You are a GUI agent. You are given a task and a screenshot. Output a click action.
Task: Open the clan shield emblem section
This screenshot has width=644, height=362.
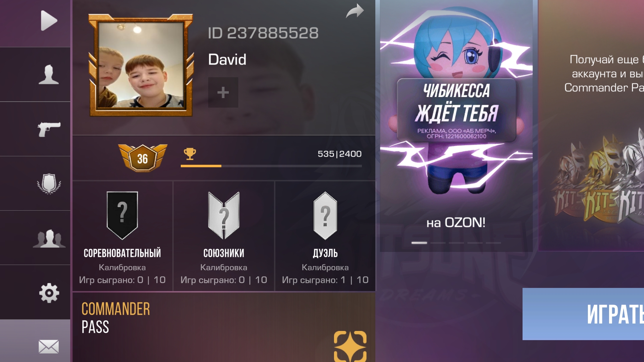coord(49,183)
